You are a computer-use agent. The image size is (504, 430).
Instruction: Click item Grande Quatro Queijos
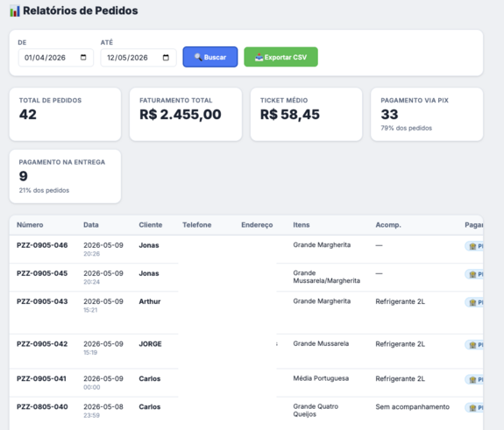316,411
